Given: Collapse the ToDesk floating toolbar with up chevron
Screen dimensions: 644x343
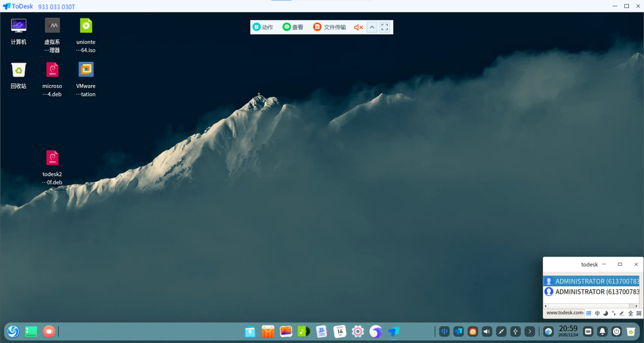Looking at the screenshot, I should point(372,27).
